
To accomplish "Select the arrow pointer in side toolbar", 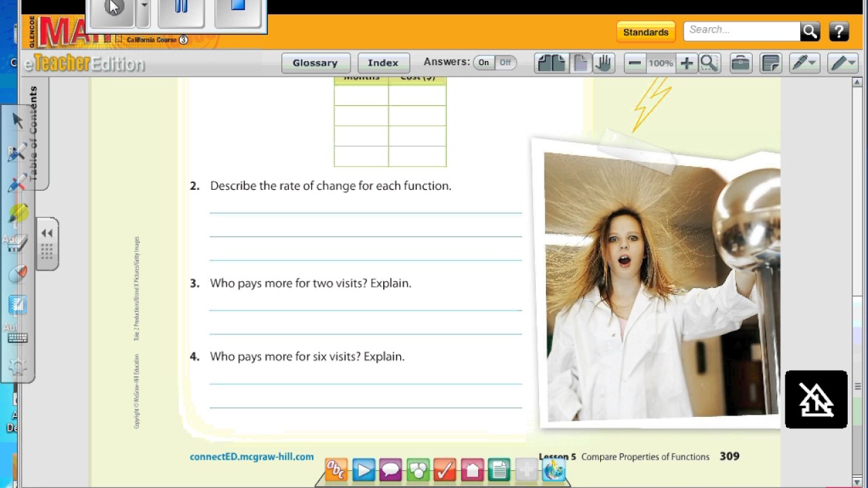I will click(18, 121).
